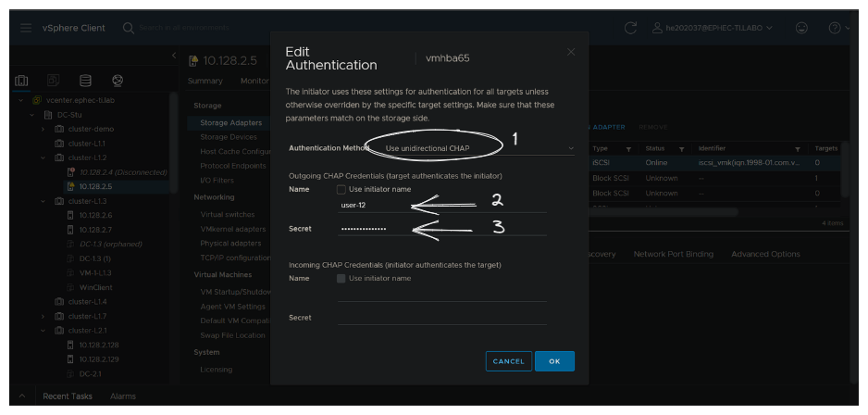This screenshot has height=415, width=868.
Task: Collapse the cluster-L1.3 tree node
Action: pos(43,201)
